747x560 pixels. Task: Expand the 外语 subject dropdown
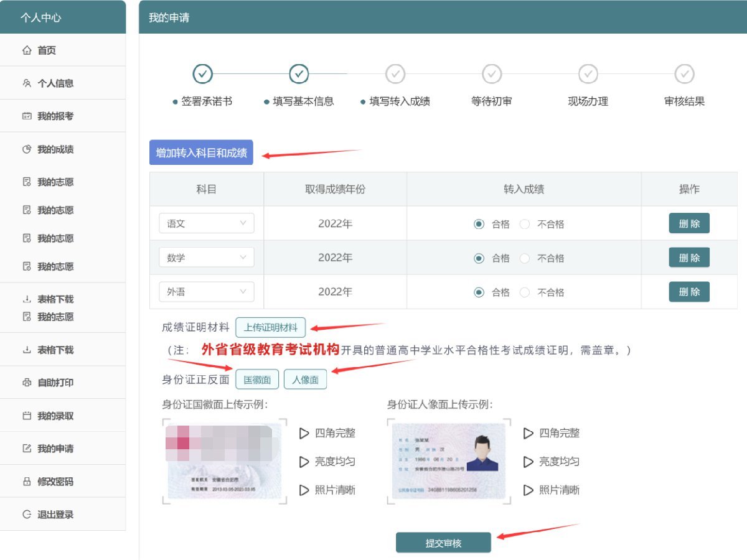207,292
